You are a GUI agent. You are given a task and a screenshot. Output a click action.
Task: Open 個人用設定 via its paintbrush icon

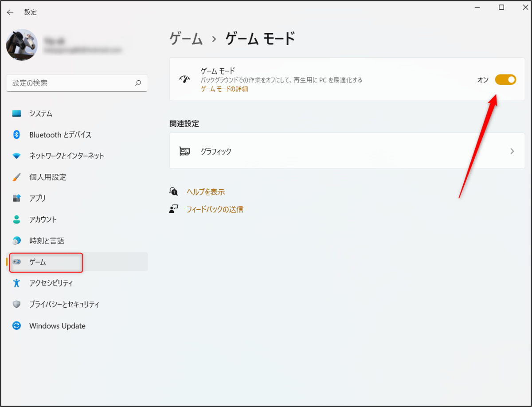[16, 177]
